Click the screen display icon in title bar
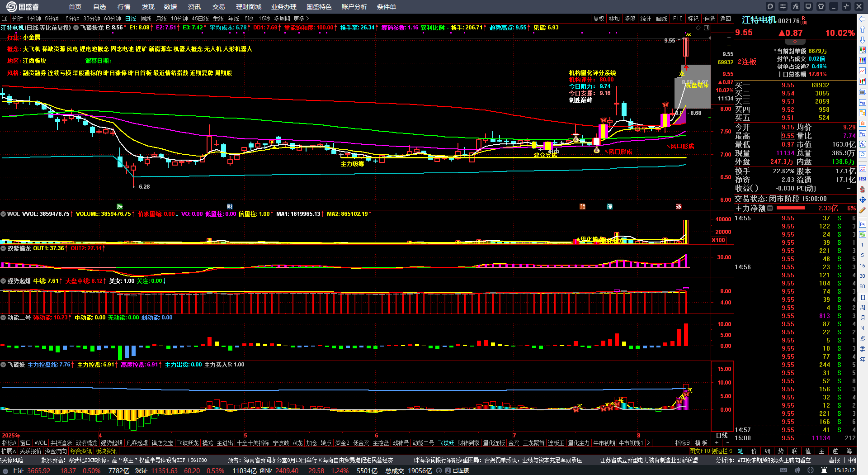The width and height of the screenshot is (868, 475). (808, 6)
